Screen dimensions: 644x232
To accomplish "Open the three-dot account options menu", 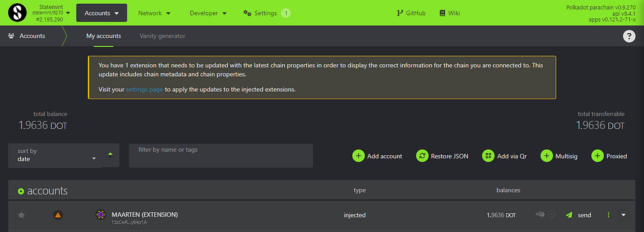I will click(x=609, y=215).
